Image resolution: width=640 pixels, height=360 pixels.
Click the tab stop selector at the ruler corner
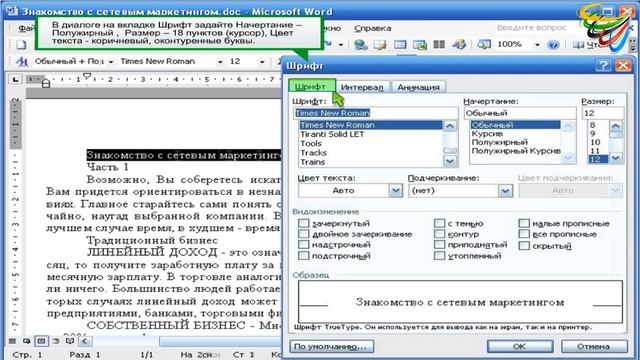point(15,79)
